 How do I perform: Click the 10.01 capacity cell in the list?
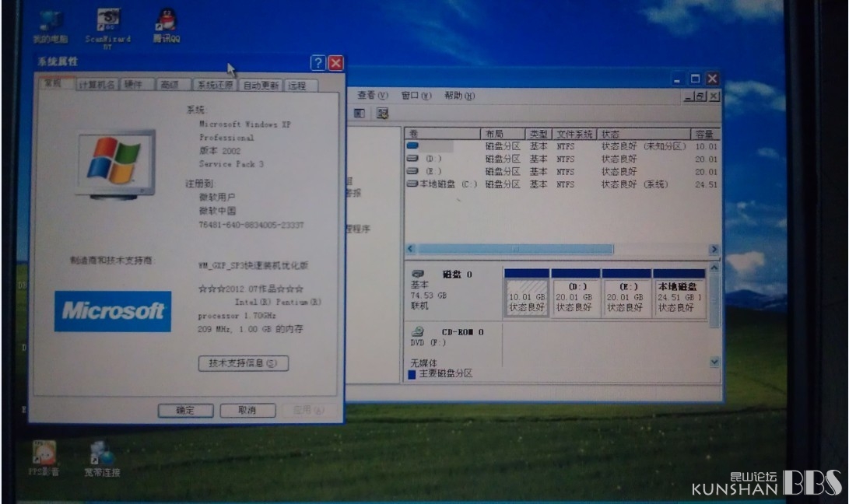(706, 146)
